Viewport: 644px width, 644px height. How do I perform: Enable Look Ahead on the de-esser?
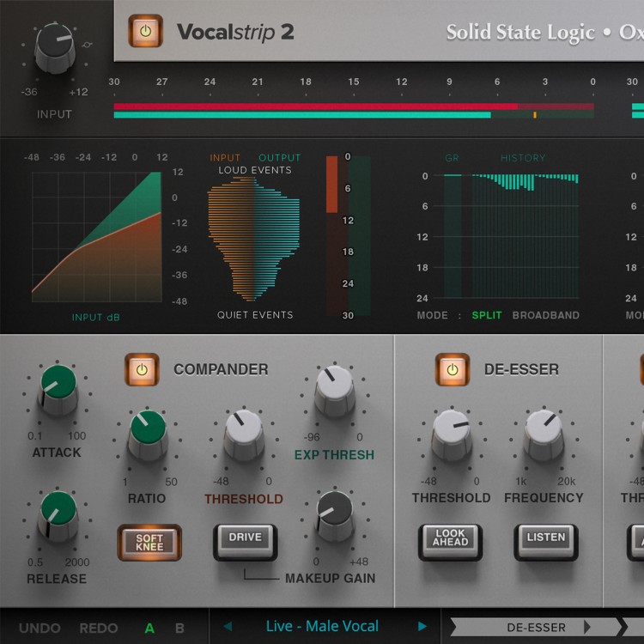pos(450,542)
